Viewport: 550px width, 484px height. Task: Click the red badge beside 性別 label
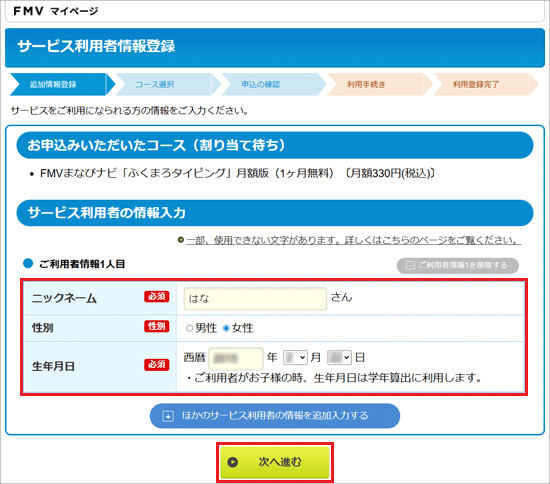[156, 327]
